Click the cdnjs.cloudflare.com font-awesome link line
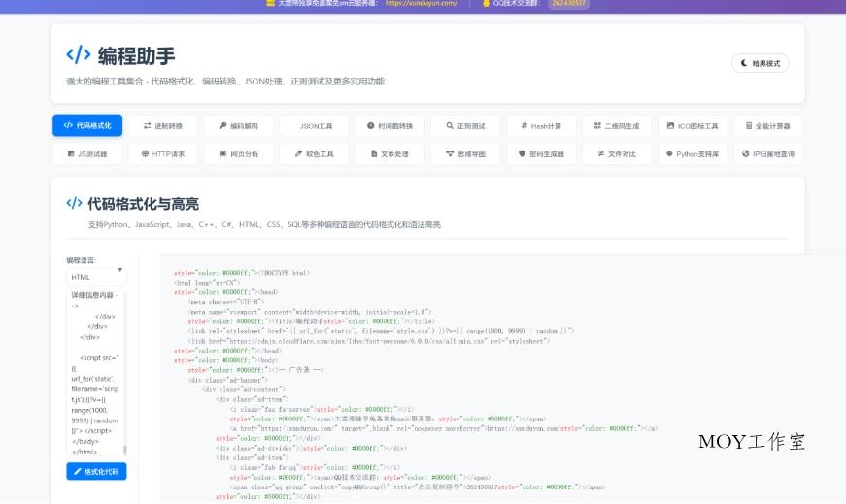846x504 pixels. point(369,341)
